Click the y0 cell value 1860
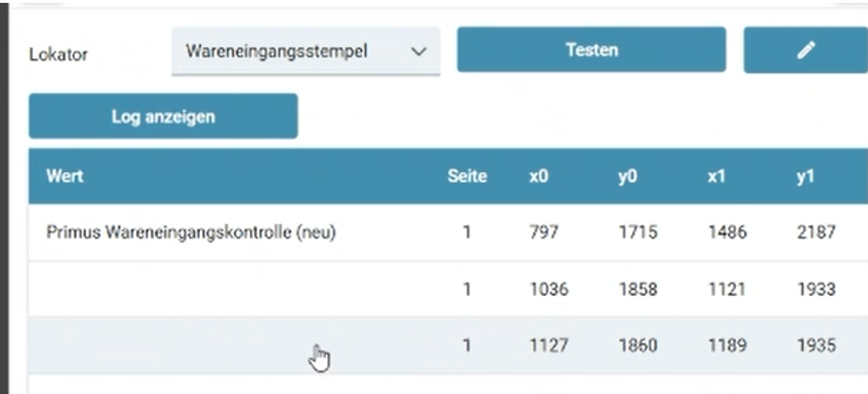The height and width of the screenshot is (394, 868). point(637,345)
